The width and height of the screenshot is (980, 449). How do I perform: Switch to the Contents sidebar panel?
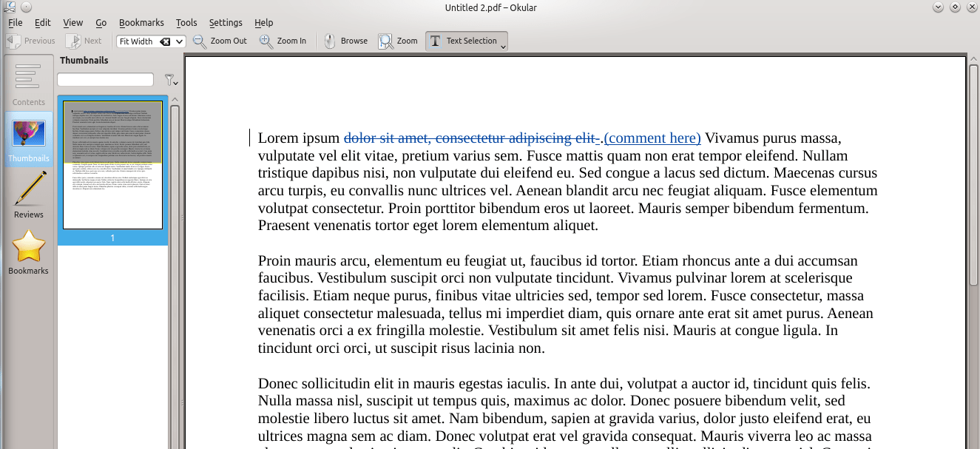point(28,83)
